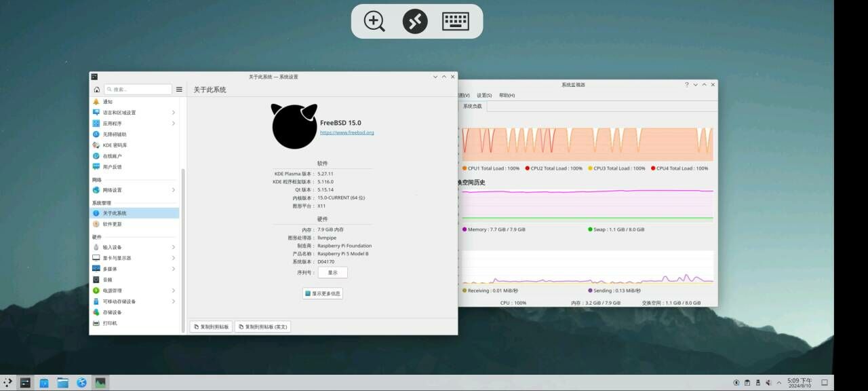Open the web browser globe icon in taskbar
Image resolution: width=868 pixels, height=391 pixels.
pyautogui.click(x=82, y=383)
